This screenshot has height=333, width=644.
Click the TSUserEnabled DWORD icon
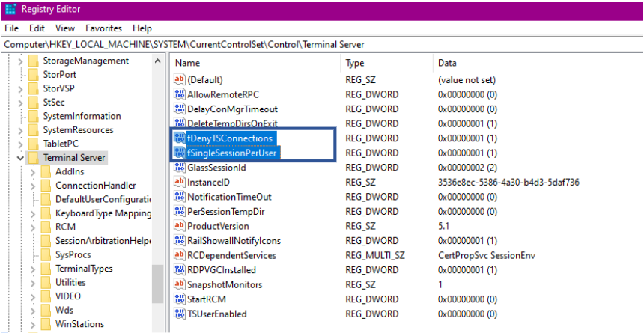click(180, 314)
